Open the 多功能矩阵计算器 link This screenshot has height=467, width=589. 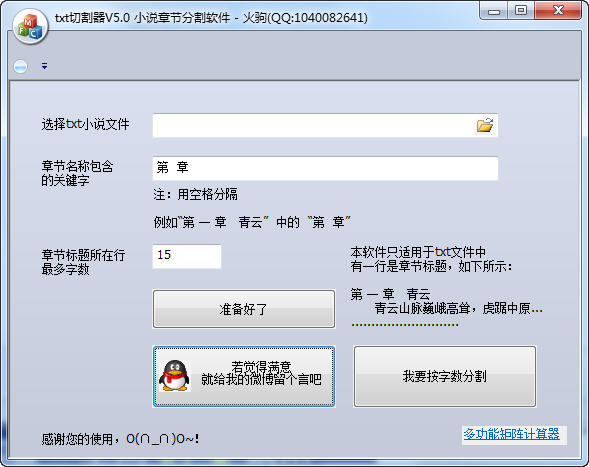coord(511,434)
